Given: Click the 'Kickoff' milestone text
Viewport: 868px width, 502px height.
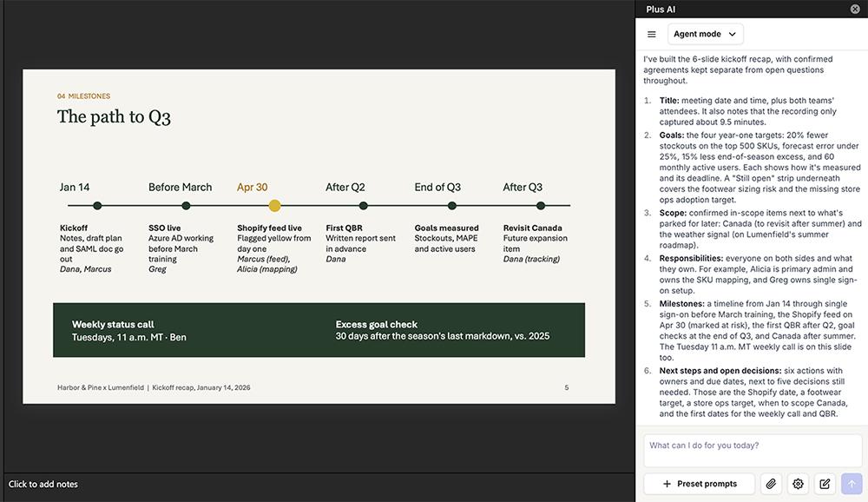Looking at the screenshot, I should click(x=74, y=228).
